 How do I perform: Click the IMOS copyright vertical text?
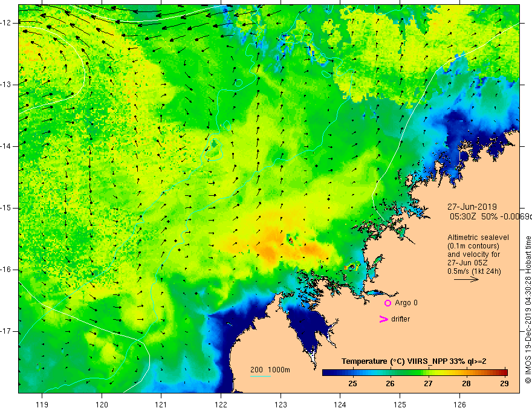tap(528, 310)
